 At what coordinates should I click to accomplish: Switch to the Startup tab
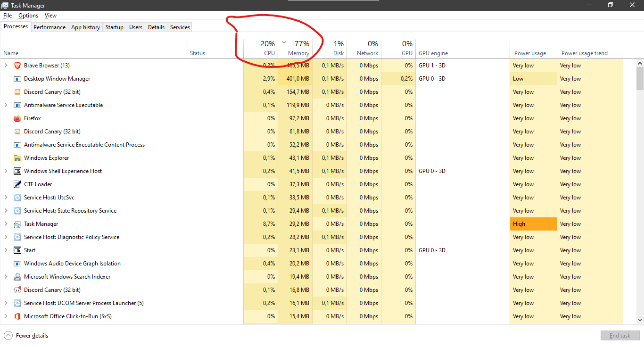tap(114, 27)
